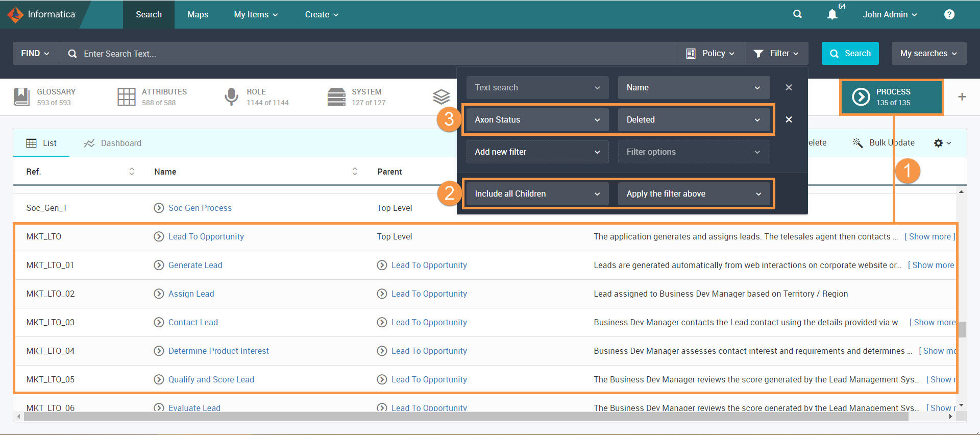
Task: Open notifications bell icon
Action: (x=832, y=14)
